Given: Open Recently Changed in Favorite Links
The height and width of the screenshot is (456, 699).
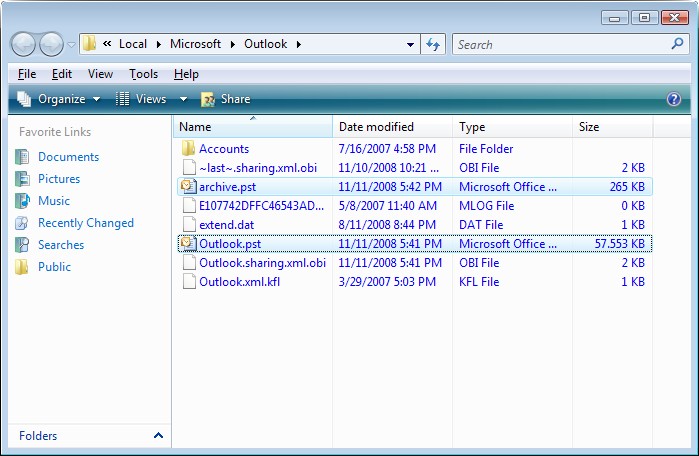Looking at the screenshot, I should tap(86, 222).
